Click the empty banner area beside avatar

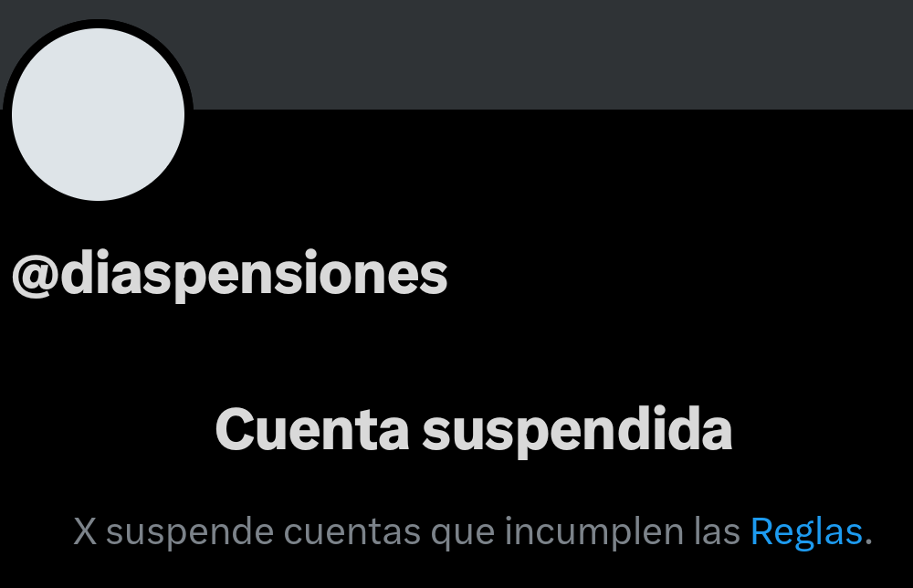553,54
